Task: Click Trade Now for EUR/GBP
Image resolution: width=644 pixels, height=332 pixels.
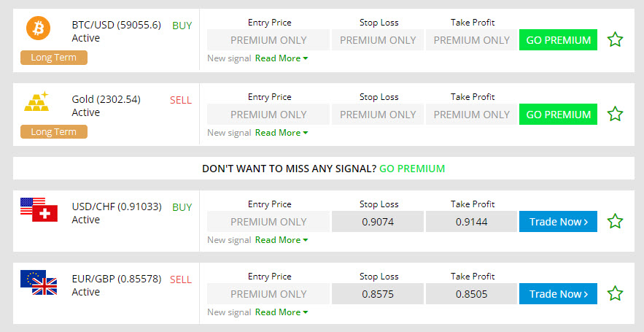Action: tap(558, 294)
